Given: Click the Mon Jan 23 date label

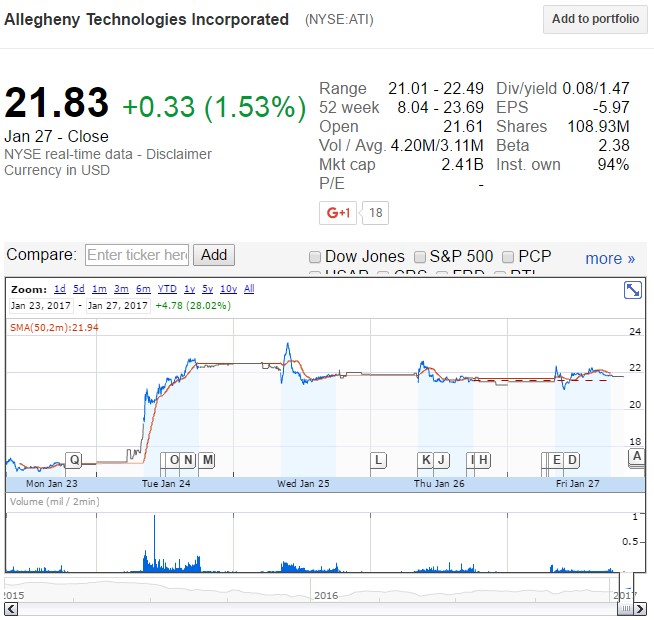Looking at the screenshot, I should coord(52,484).
